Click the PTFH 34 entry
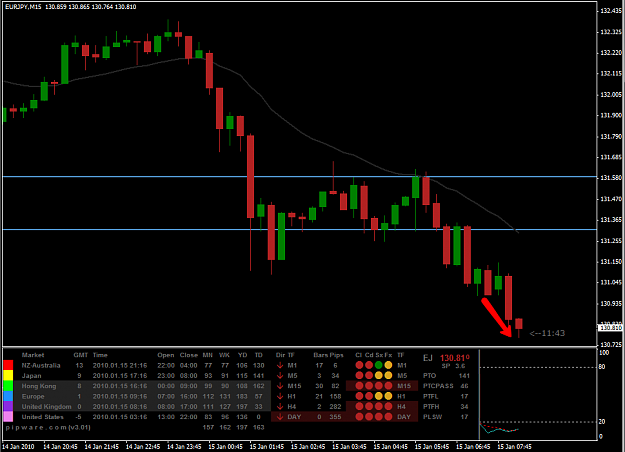This screenshot has height=452, width=625. (x=446, y=407)
